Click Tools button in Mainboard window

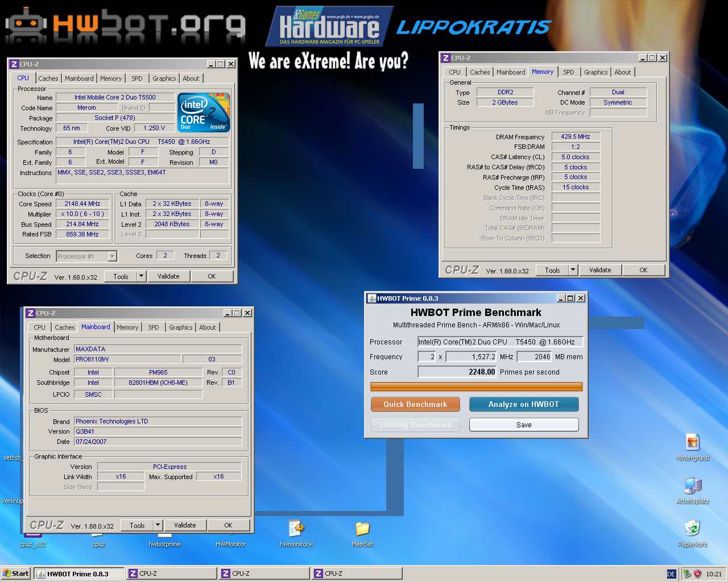[137, 525]
